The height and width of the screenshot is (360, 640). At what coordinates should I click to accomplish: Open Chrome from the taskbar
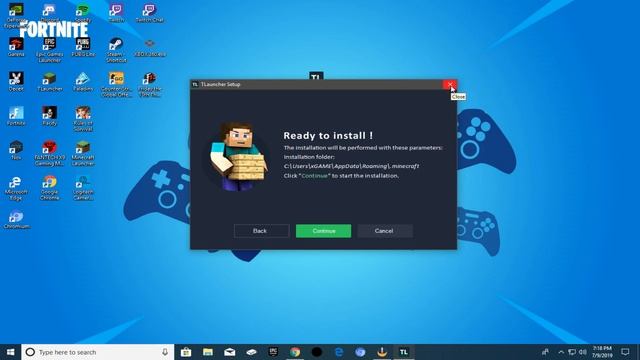[295, 352]
